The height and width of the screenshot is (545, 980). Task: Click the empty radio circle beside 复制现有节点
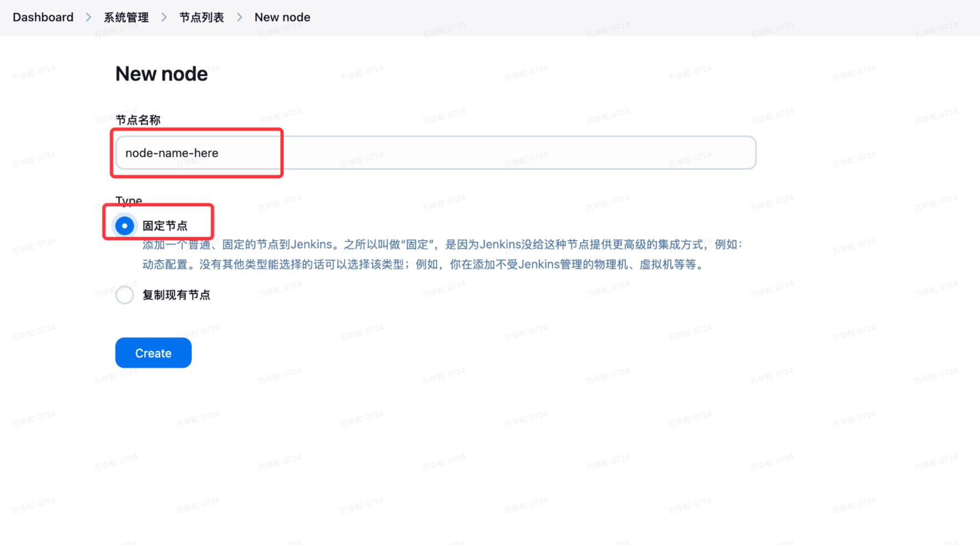[124, 295]
